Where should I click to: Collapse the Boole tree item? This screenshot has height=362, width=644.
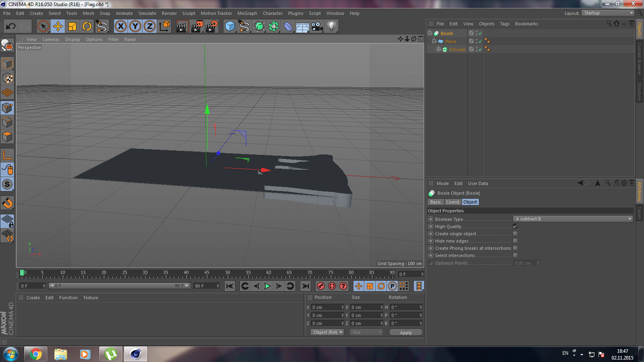430,33
